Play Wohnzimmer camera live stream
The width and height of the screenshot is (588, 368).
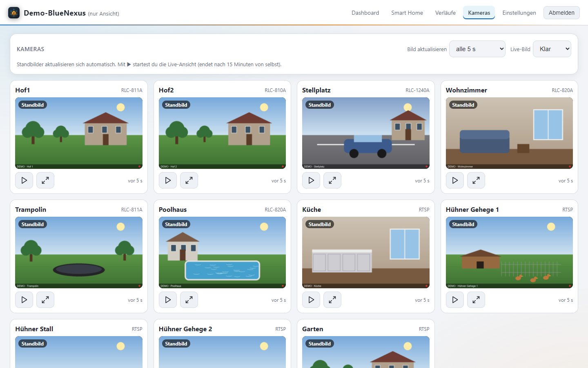[x=455, y=180]
